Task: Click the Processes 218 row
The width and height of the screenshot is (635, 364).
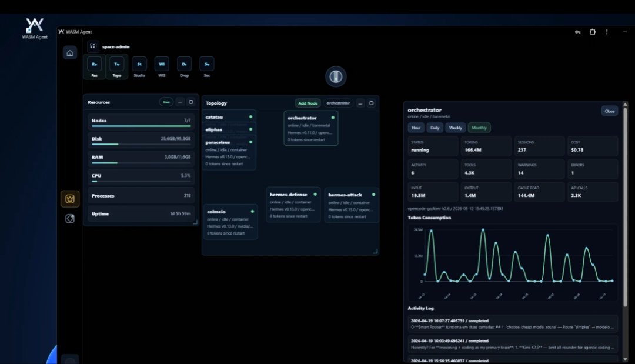Action: coord(141,196)
